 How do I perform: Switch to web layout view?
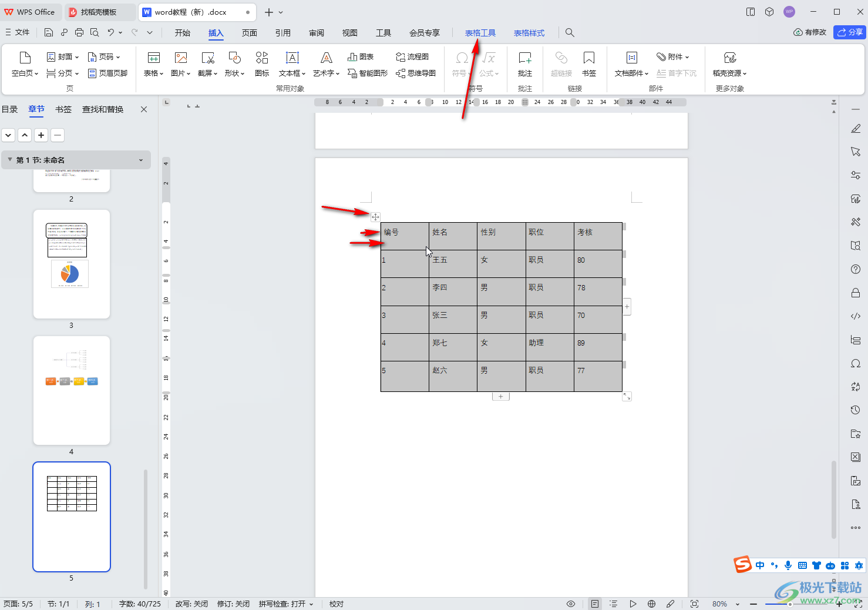point(651,604)
